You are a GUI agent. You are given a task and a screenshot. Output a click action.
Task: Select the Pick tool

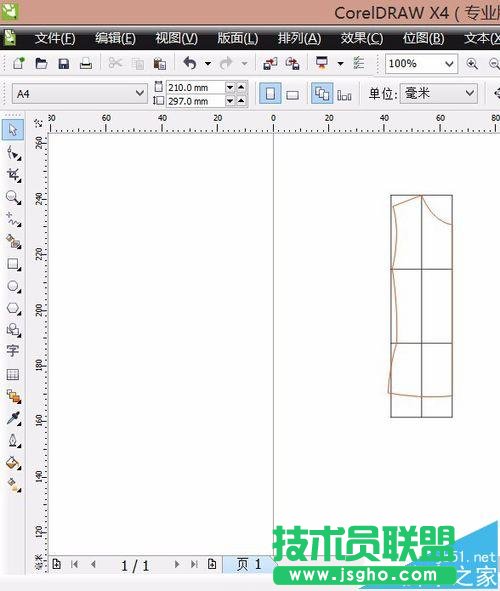[x=13, y=130]
